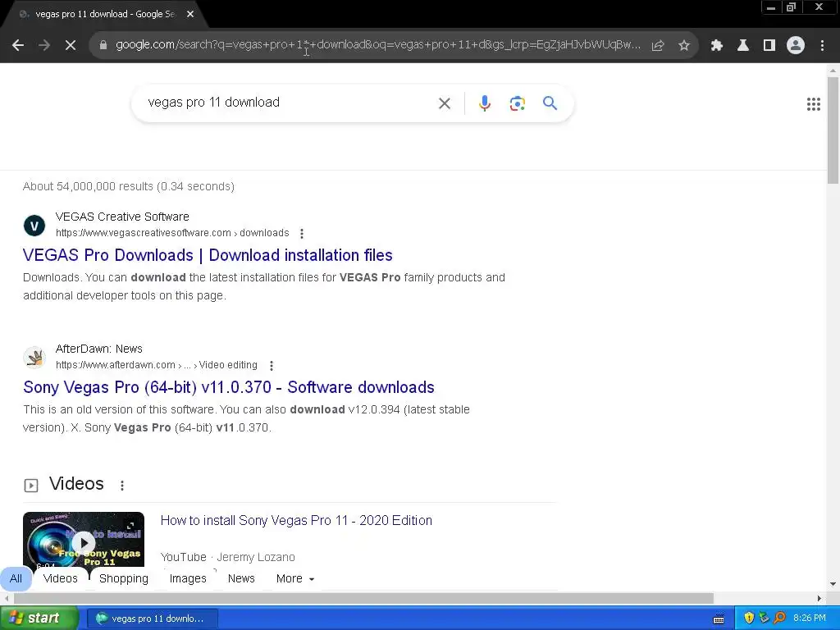Image resolution: width=840 pixels, height=630 pixels.
Task: Open options for the Videos section
Action: point(122,486)
